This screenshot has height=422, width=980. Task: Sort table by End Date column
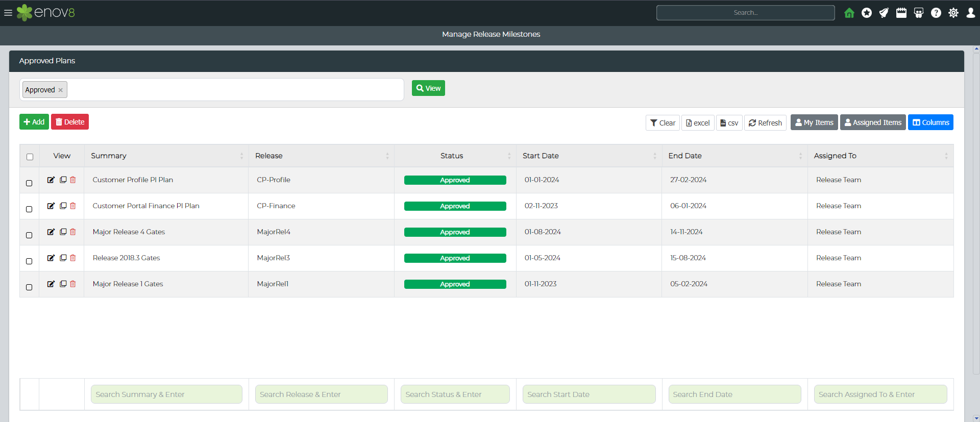pyautogui.click(x=734, y=156)
